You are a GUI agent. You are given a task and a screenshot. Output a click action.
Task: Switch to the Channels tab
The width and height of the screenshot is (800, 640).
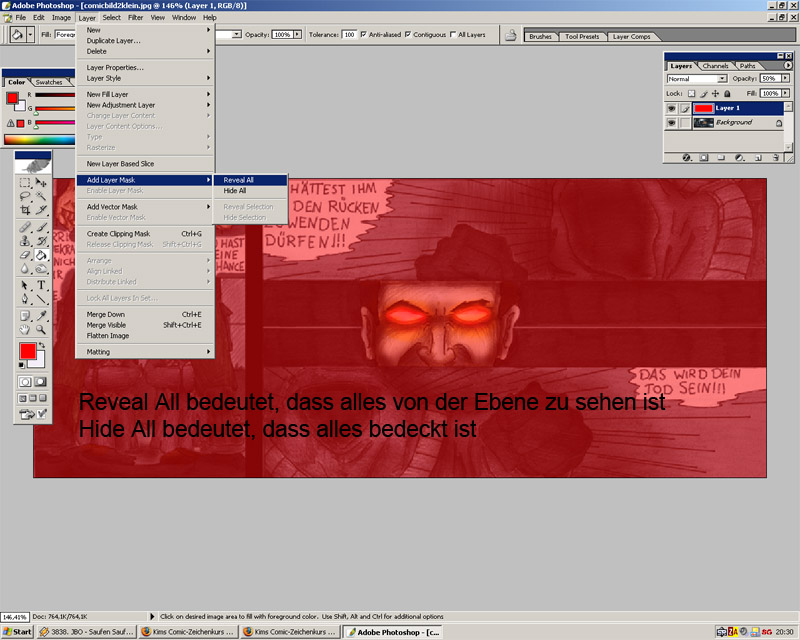point(715,66)
